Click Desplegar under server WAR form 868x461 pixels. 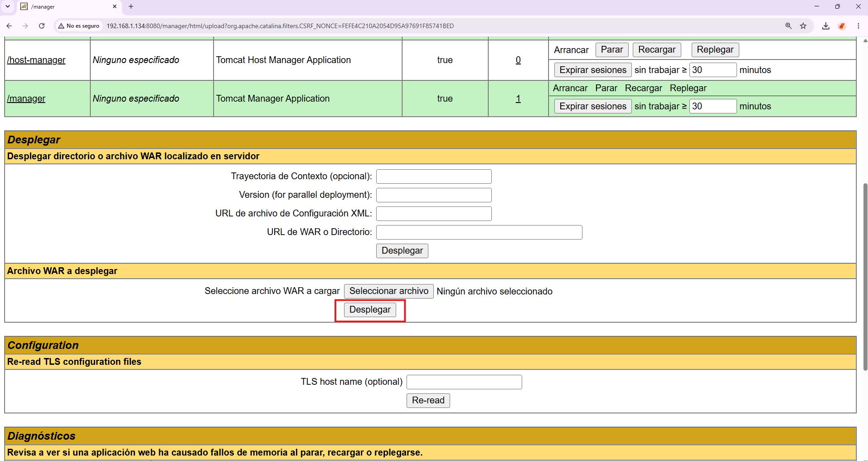pyautogui.click(x=402, y=251)
